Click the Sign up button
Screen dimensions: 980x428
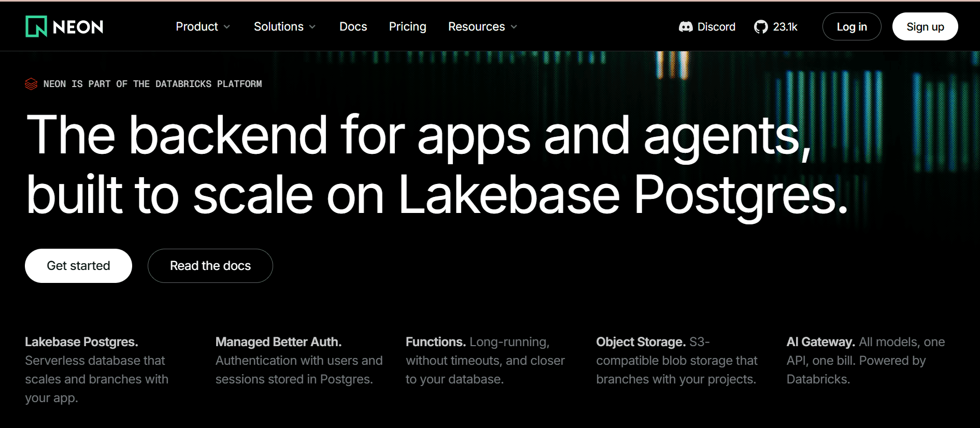click(x=925, y=26)
